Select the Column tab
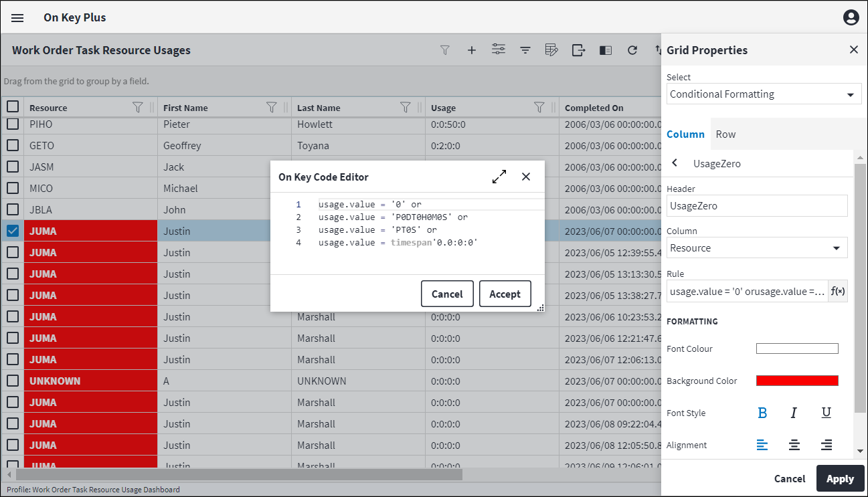 pos(685,134)
